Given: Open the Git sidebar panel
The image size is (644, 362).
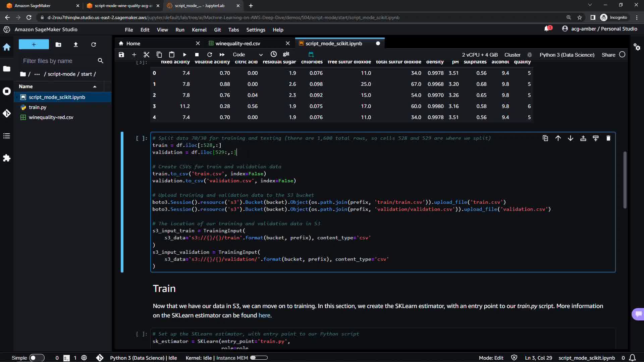Looking at the screenshot, I should pyautogui.click(x=7, y=114).
